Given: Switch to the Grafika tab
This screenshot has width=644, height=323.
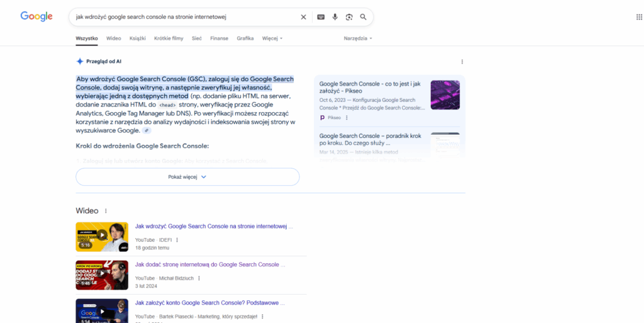Looking at the screenshot, I should (245, 38).
